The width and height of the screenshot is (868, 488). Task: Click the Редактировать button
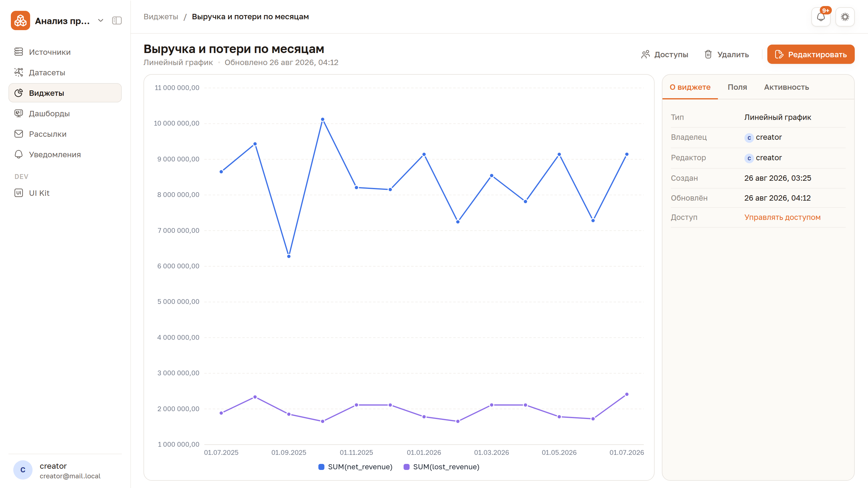click(811, 54)
